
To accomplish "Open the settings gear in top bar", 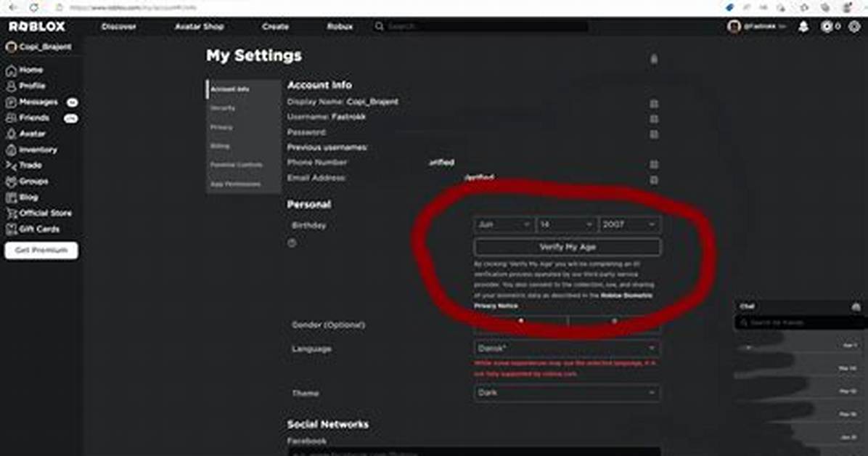I will coord(855,26).
